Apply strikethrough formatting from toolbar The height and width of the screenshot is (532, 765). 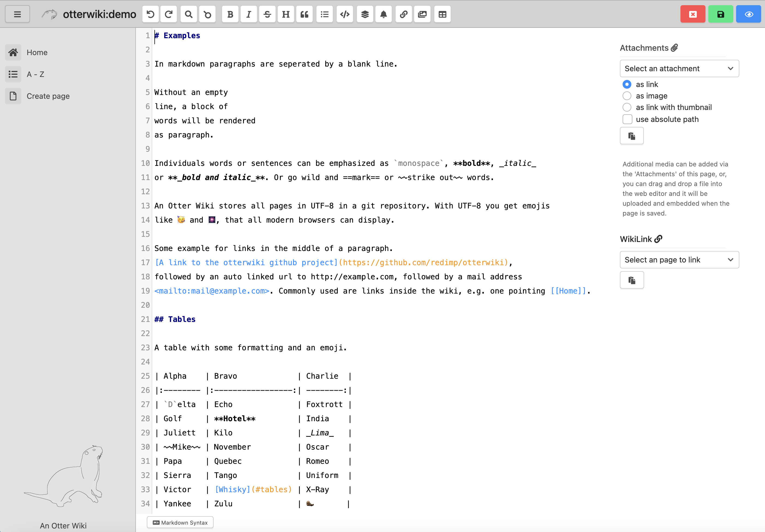[267, 14]
